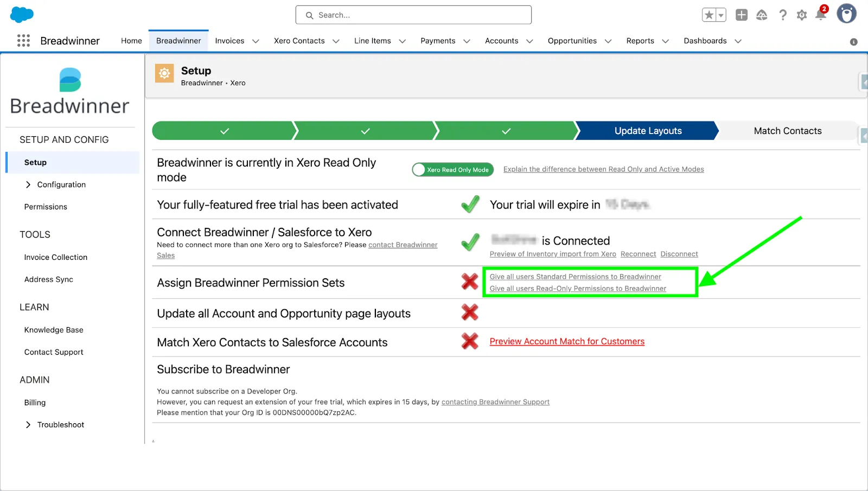
Task: Open the App Launcher grid icon
Action: [23, 41]
